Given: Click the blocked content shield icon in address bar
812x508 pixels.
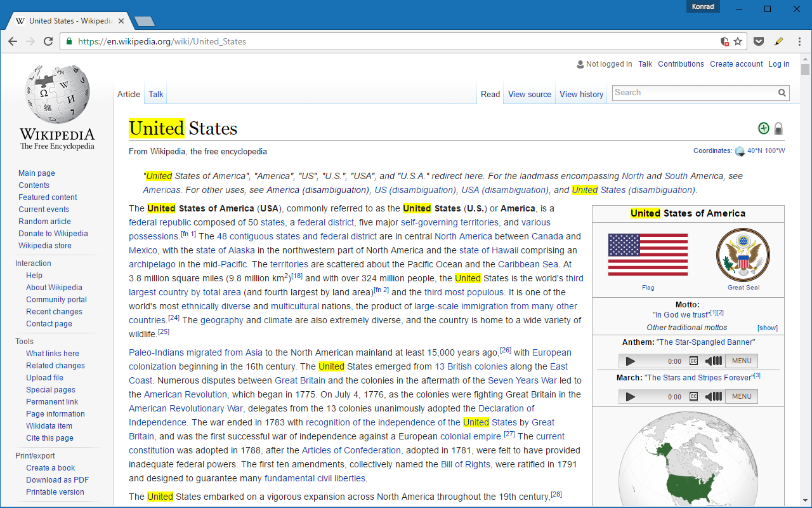Looking at the screenshot, I should click(x=724, y=41).
